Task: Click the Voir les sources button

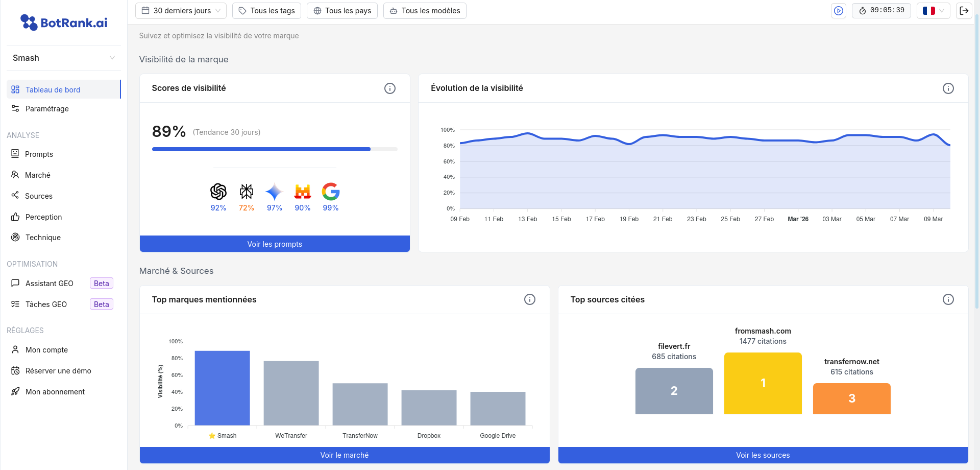Action: point(763,455)
